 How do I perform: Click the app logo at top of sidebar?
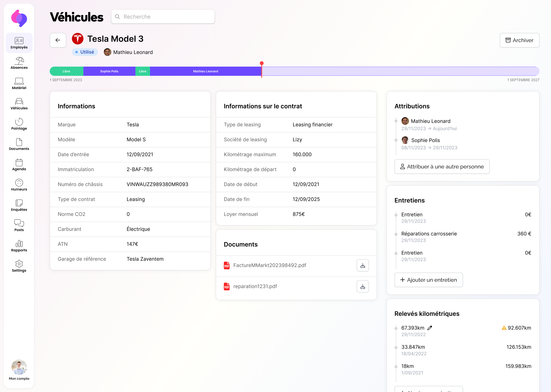19,18
